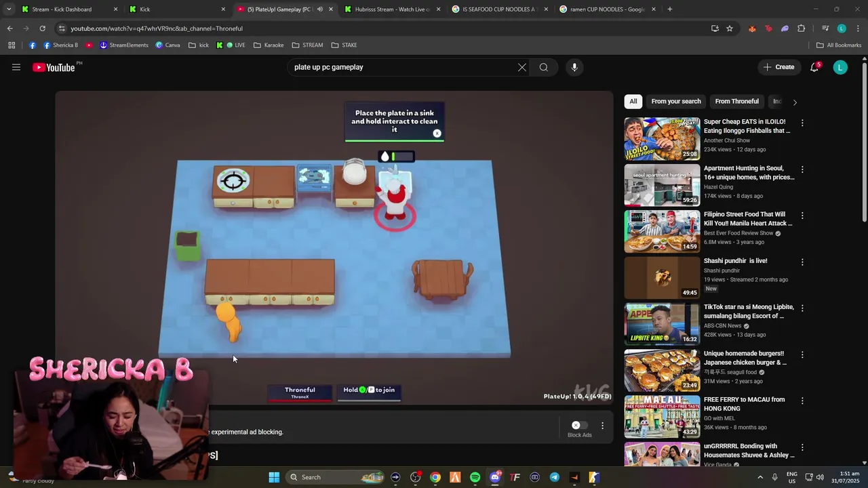Viewport: 868px width, 488px height.
Task: Open the YouTube guide hamburger menu
Action: pos(16,67)
